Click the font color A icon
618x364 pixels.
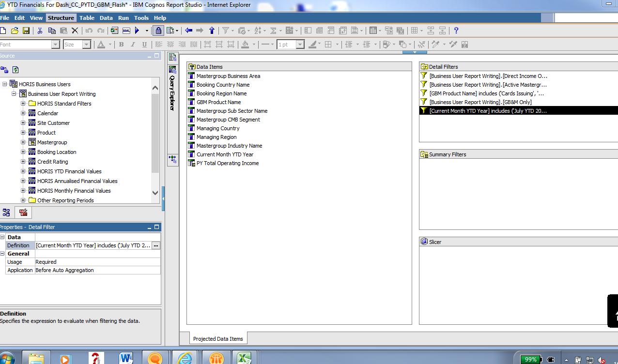click(x=101, y=45)
